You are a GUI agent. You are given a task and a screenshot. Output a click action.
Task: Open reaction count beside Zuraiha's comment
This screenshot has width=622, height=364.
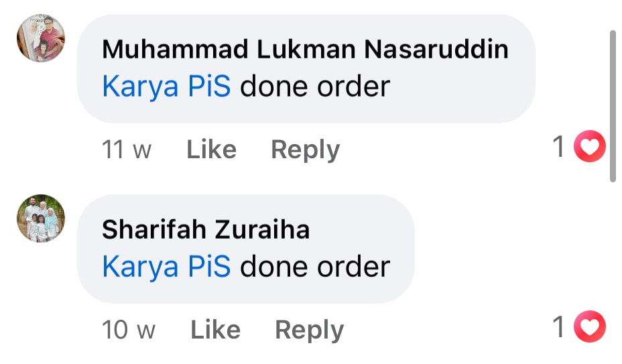(x=558, y=326)
